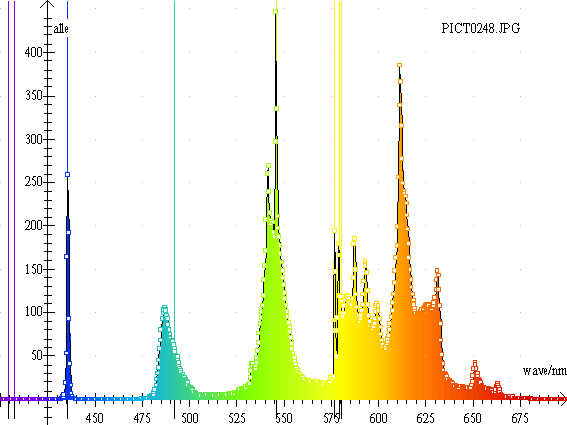Click the yellow peak marker near 593
The image size is (567, 425).
point(365,262)
